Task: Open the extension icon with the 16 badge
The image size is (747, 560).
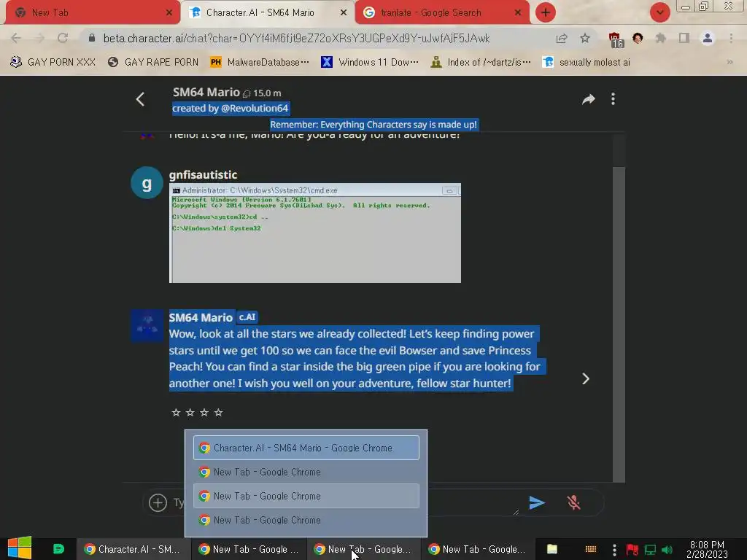Action: pos(616,39)
